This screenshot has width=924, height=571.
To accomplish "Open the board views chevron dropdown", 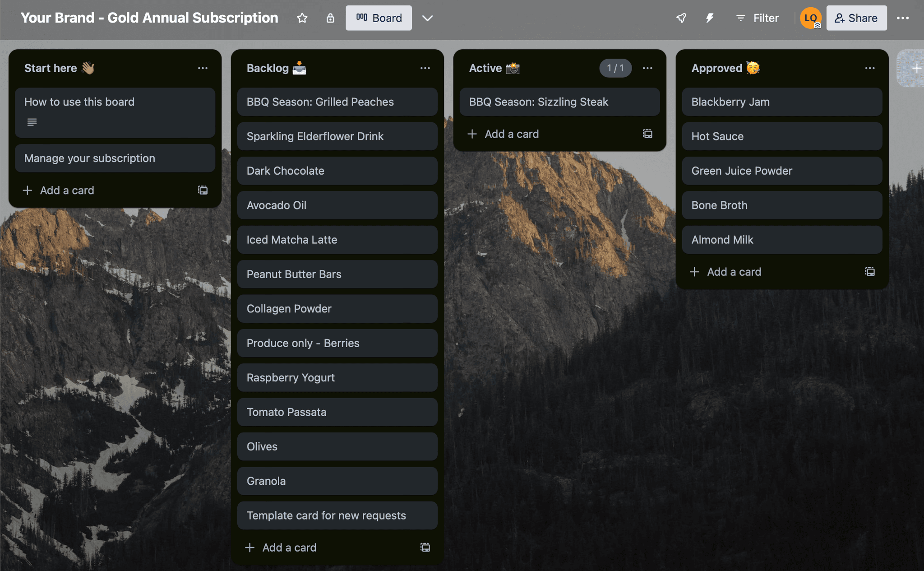I will coord(427,18).
